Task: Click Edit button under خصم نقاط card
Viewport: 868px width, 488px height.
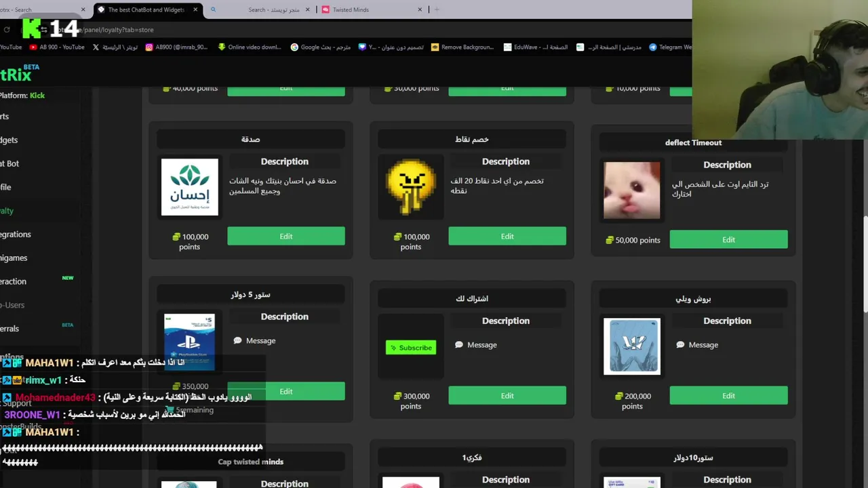Action: point(507,236)
